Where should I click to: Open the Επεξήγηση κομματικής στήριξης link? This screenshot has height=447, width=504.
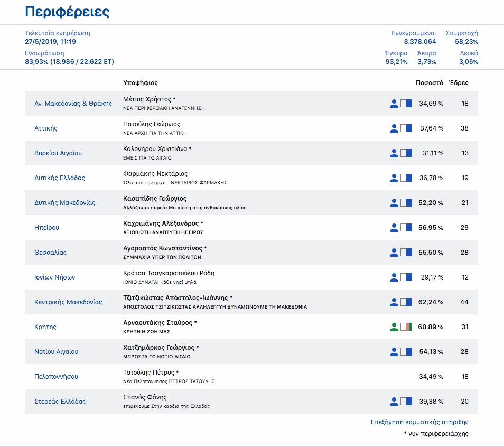419,422
